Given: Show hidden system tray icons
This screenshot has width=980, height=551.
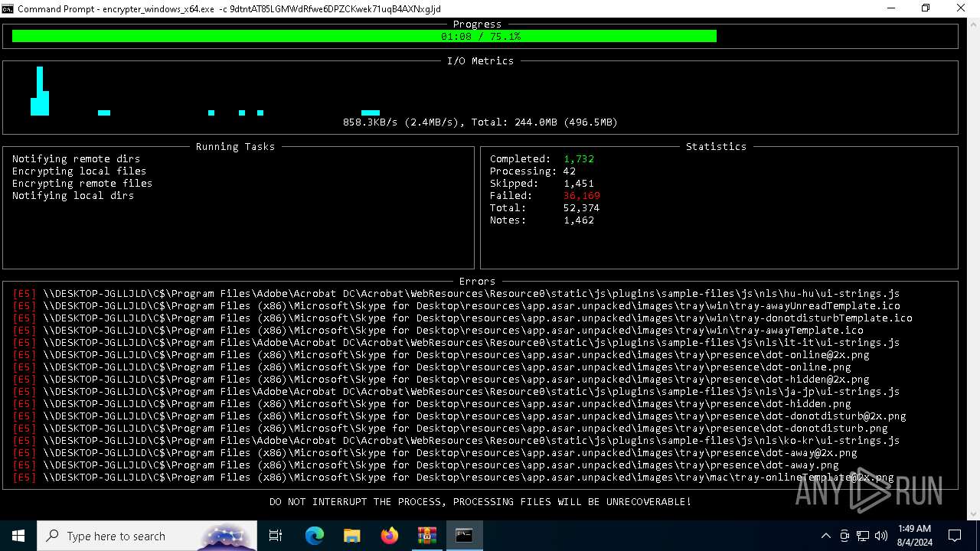Looking at the screenshot, I should pos(825,536).
